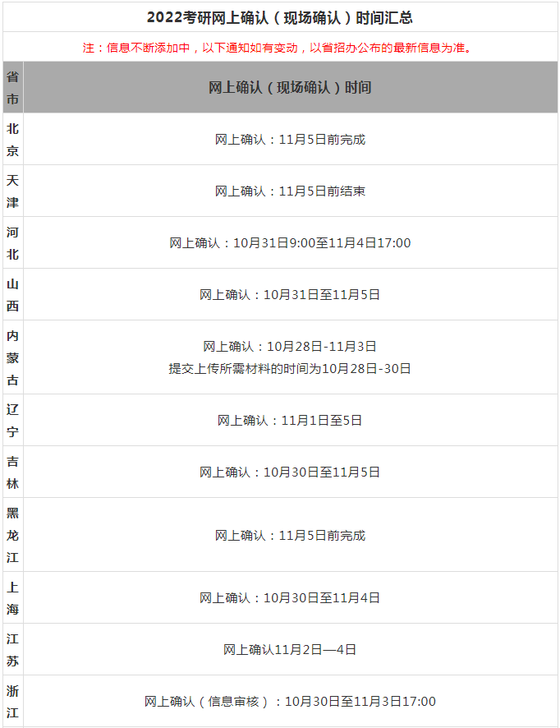The image size is (560, 728).
Task: Click the 辽宁 province cell
Action: [x=12, y=420]
